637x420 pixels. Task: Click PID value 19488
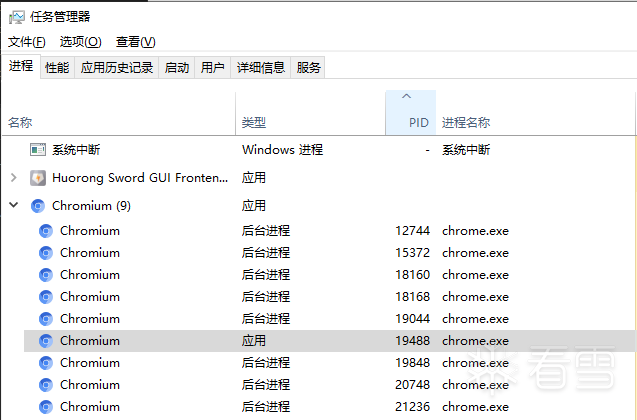coord(412,341)
